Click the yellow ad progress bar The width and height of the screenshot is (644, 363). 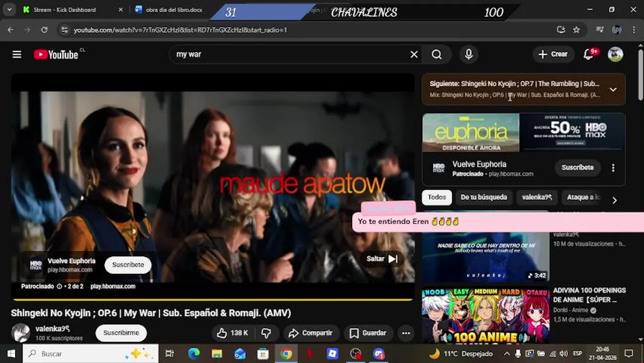(x=212, y=299)
